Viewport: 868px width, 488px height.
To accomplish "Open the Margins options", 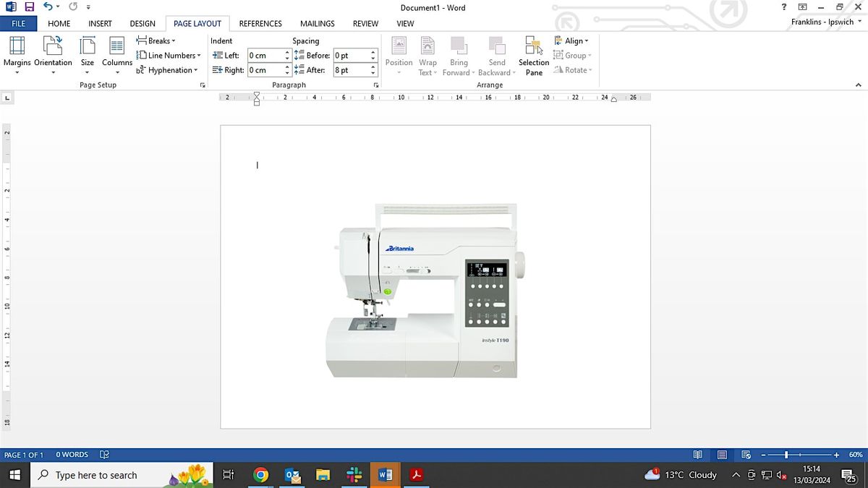I will pyautogui.click(x=17, y=53).
